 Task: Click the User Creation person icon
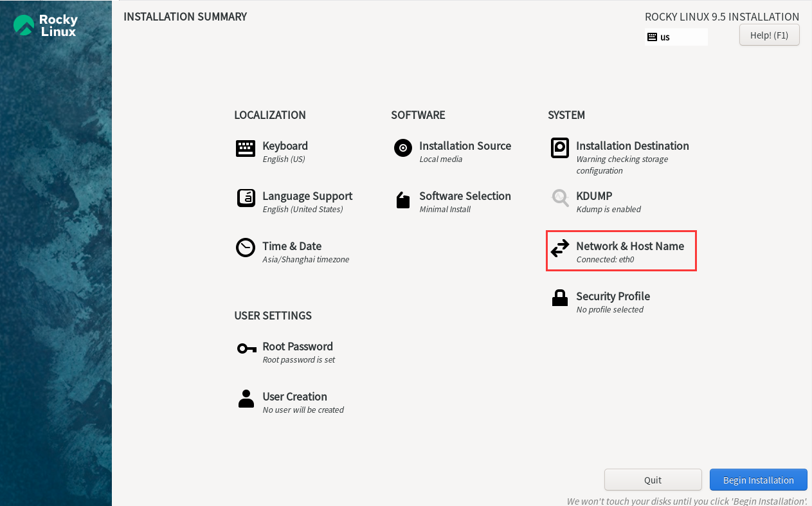click(x=246, y=399)
